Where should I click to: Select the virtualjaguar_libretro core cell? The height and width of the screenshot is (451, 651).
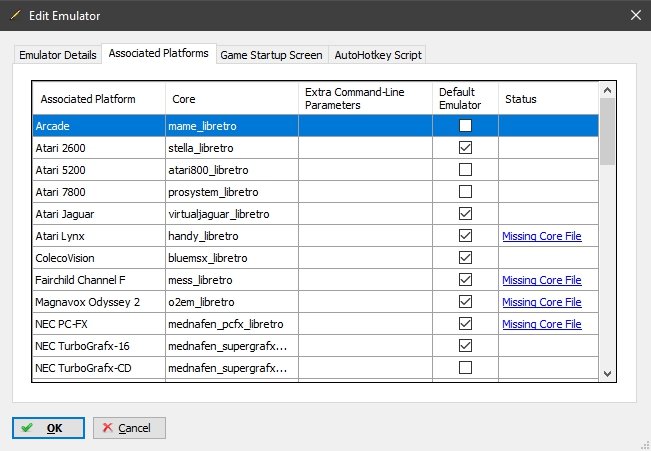tap(232, 214)
